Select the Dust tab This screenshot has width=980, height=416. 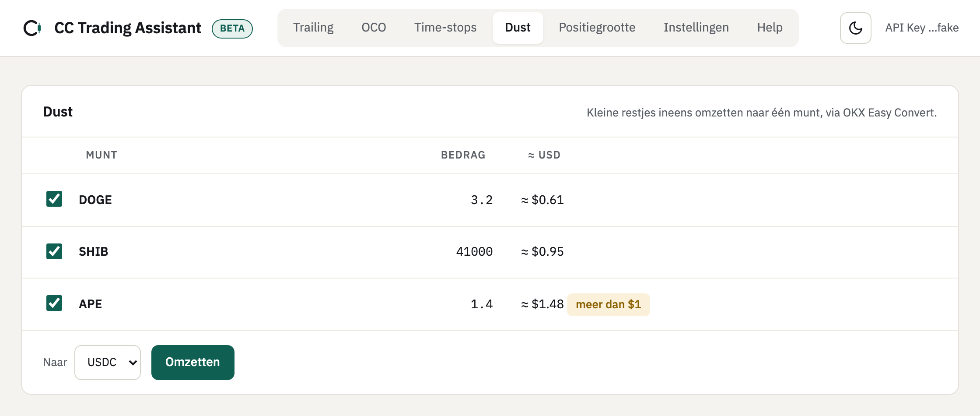pyautogui.click(x=518, y=28)
